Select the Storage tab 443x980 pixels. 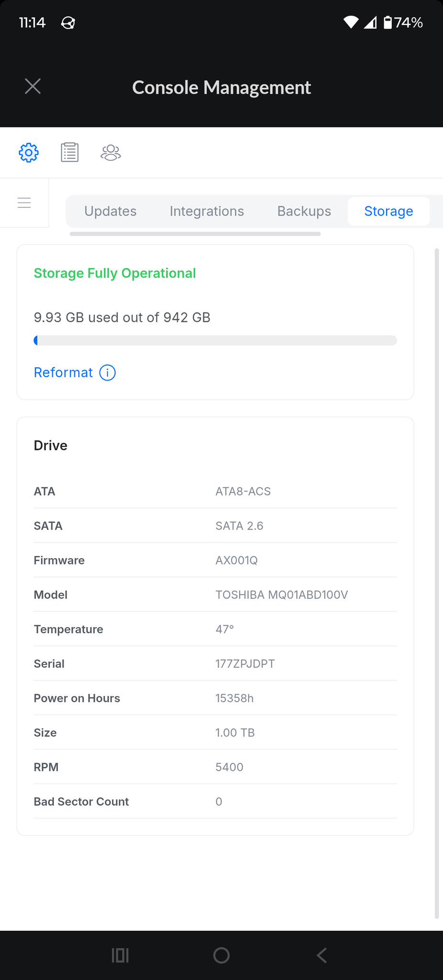coord(388,211)
